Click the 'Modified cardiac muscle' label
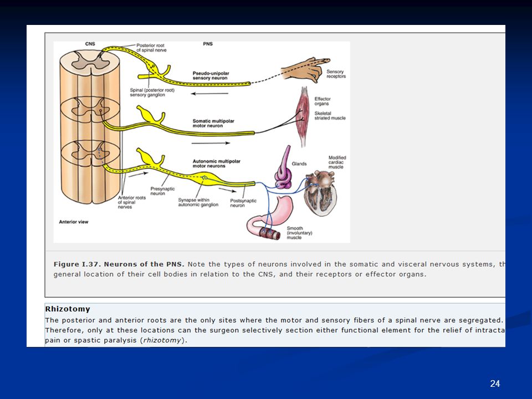532x399 pixels. click(337, 162)
